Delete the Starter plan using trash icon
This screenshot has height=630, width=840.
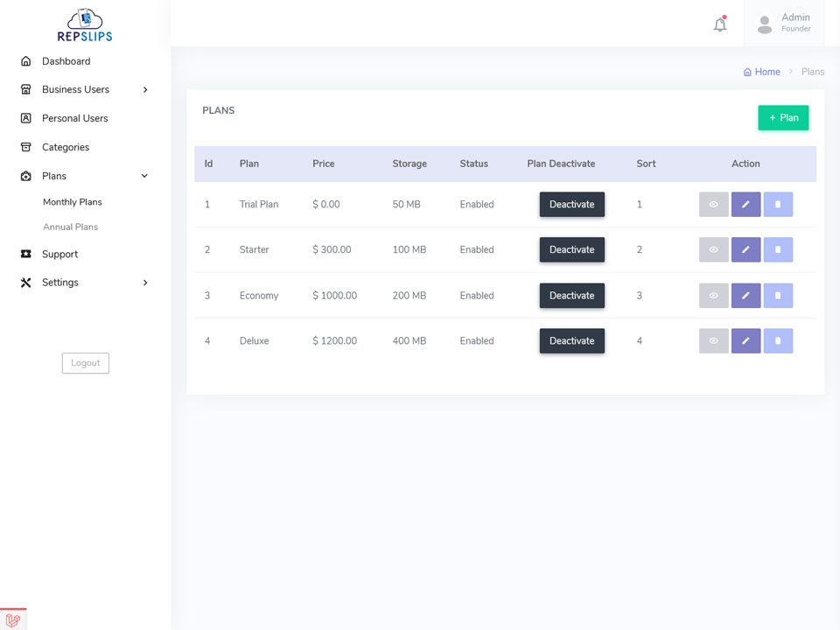(778, 249)
